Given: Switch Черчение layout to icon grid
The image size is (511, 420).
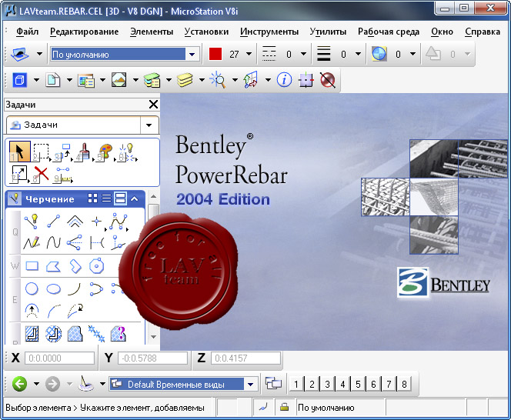Looking at the screenshot, I should pos(93,198).
